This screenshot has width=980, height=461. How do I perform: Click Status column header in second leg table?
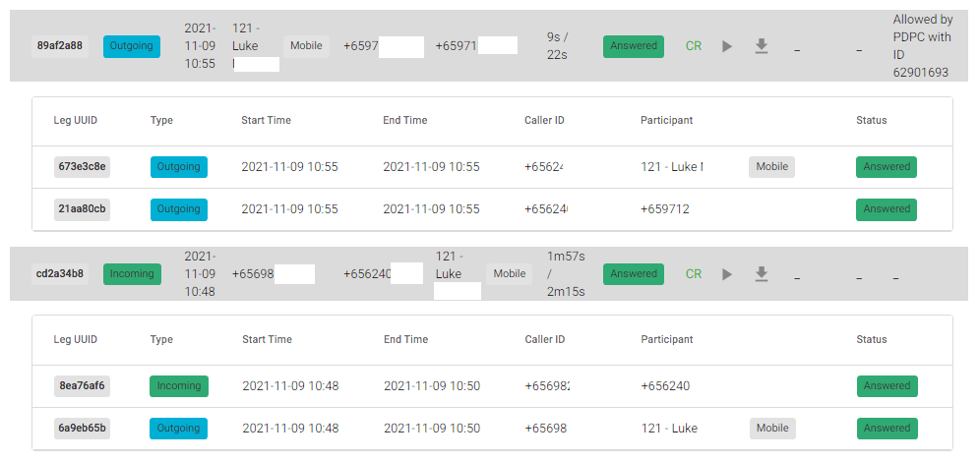[871, 340]
